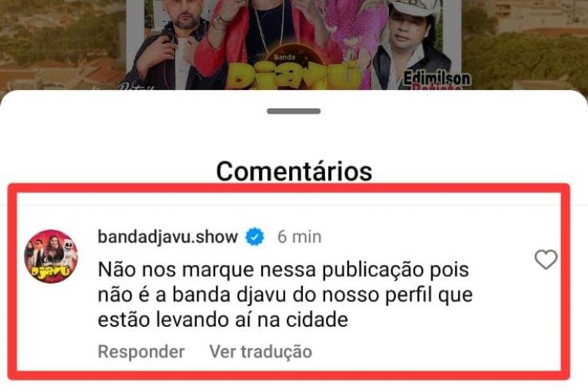Click the Comentários heading

click(x=294, y=171)
